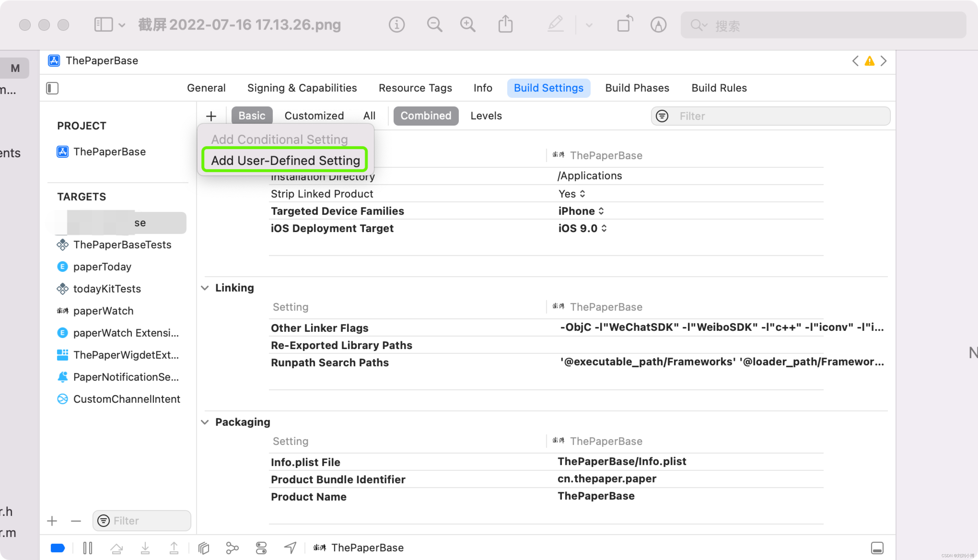The width and height of the screenshot is (978, 560).
Task: Click the Customized filter toggle
Action: click(x=314, y=116)
